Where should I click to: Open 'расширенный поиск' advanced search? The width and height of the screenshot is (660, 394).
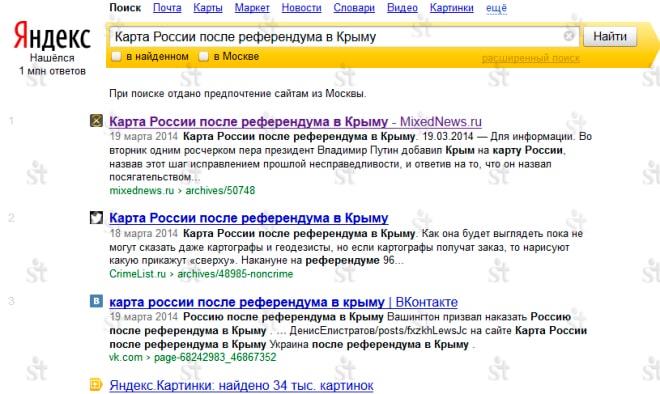(531, 58)
